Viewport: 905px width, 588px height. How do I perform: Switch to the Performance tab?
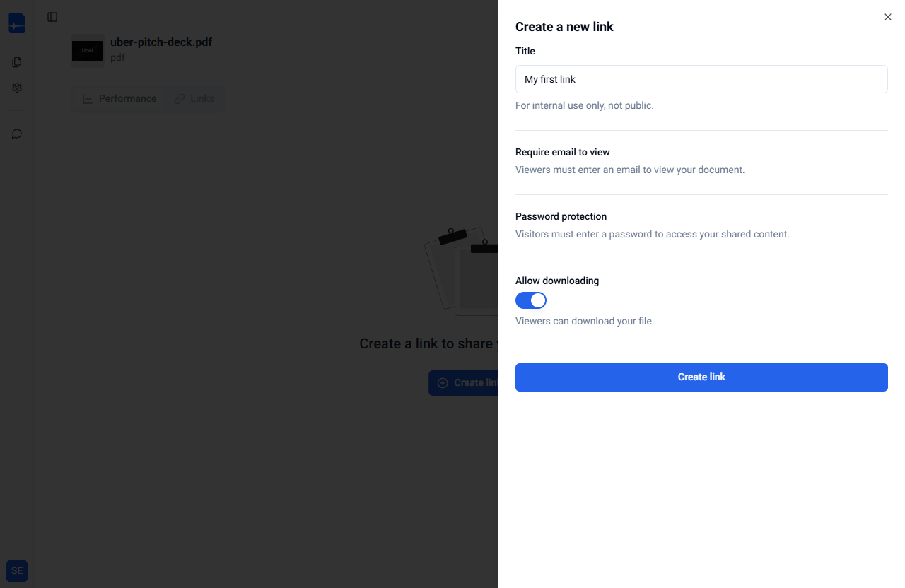(119, 99)
